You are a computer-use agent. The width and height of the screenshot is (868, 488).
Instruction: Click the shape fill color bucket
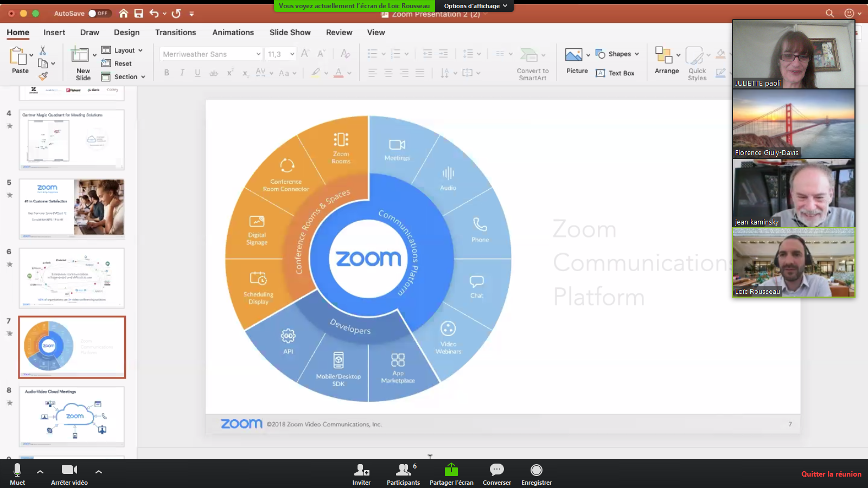point(720,54)
